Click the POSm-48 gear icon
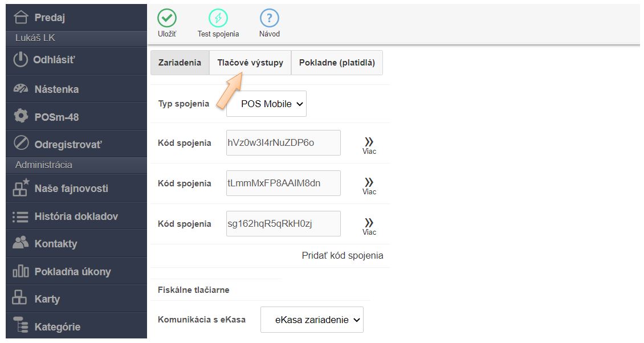 point(21,116)
